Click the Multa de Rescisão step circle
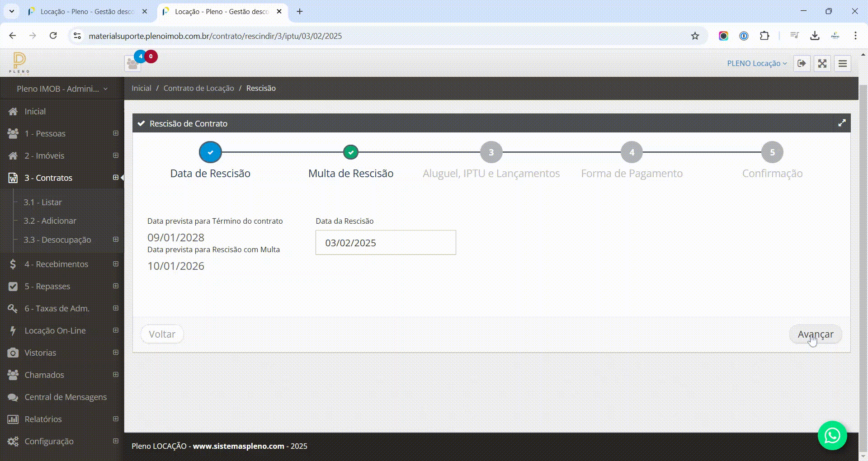The image size is (868, 461). [x=351, y=152]
